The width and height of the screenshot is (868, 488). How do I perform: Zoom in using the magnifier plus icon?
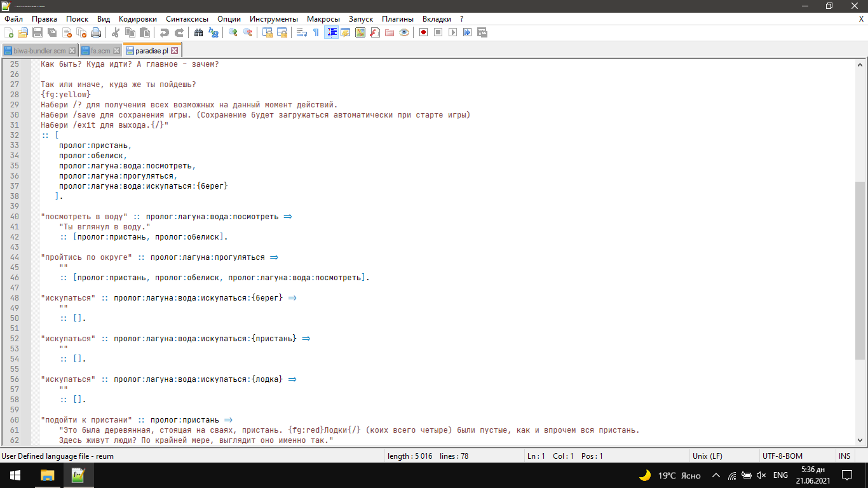[x=233, y=32]
